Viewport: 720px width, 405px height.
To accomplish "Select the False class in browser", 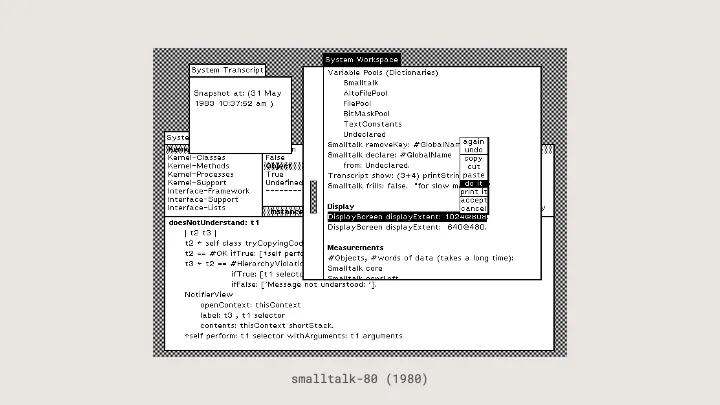I will (275, 158).
